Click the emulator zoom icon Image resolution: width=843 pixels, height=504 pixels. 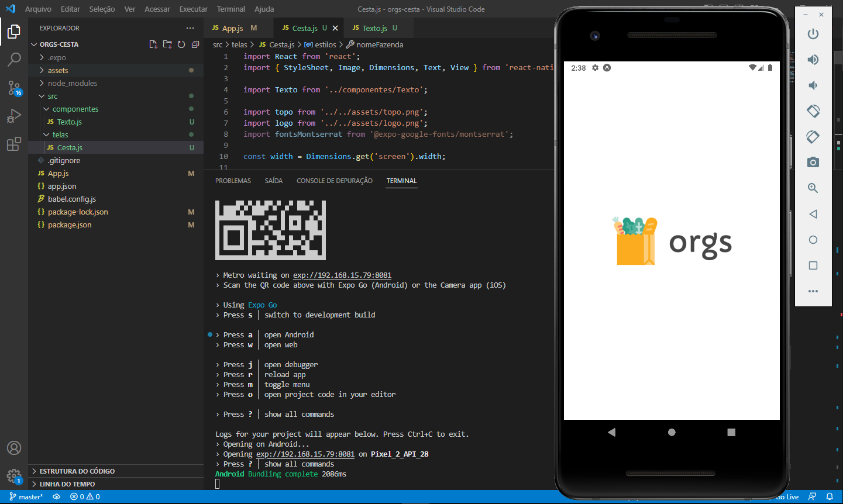pos(813,188)
